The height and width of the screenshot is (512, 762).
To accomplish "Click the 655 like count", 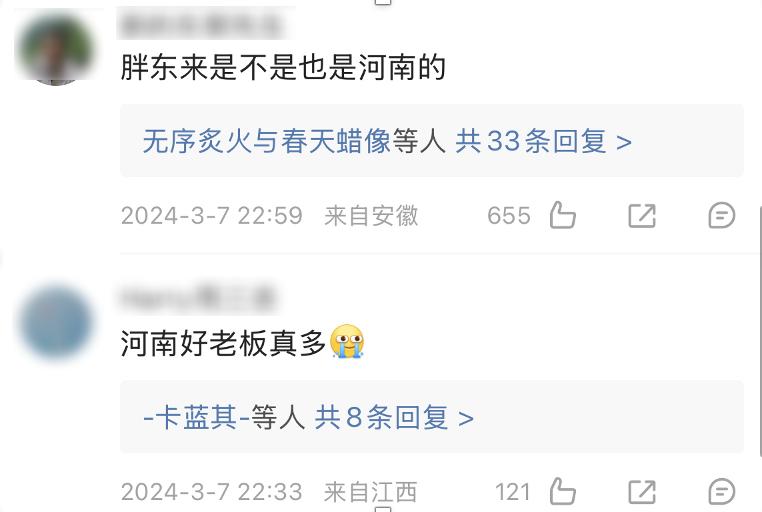I will [x=509, y=216].
